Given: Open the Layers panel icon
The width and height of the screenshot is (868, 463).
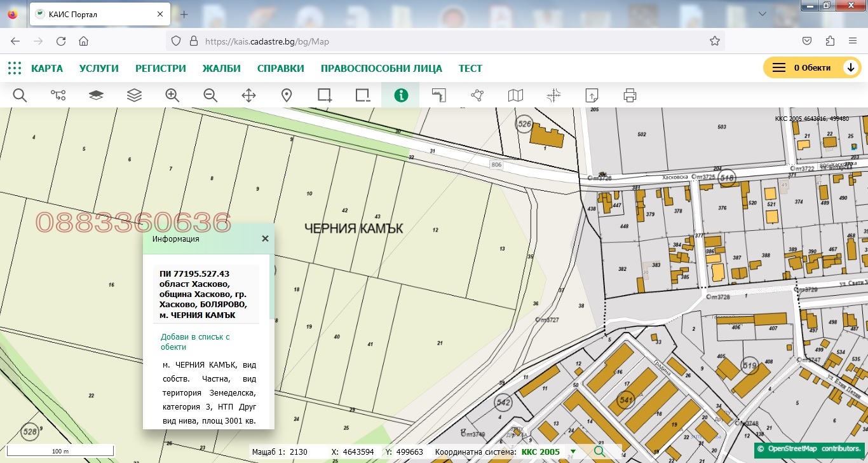Looking at the screenshot, I should point(134,95).
